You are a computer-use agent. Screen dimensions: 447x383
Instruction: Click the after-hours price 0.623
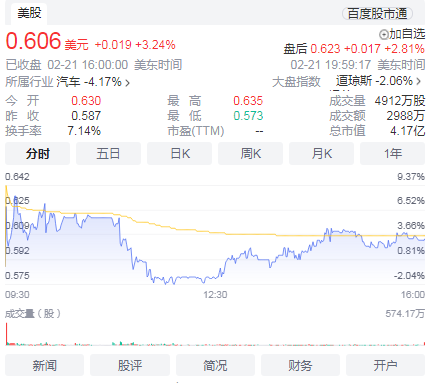(325, 49)
